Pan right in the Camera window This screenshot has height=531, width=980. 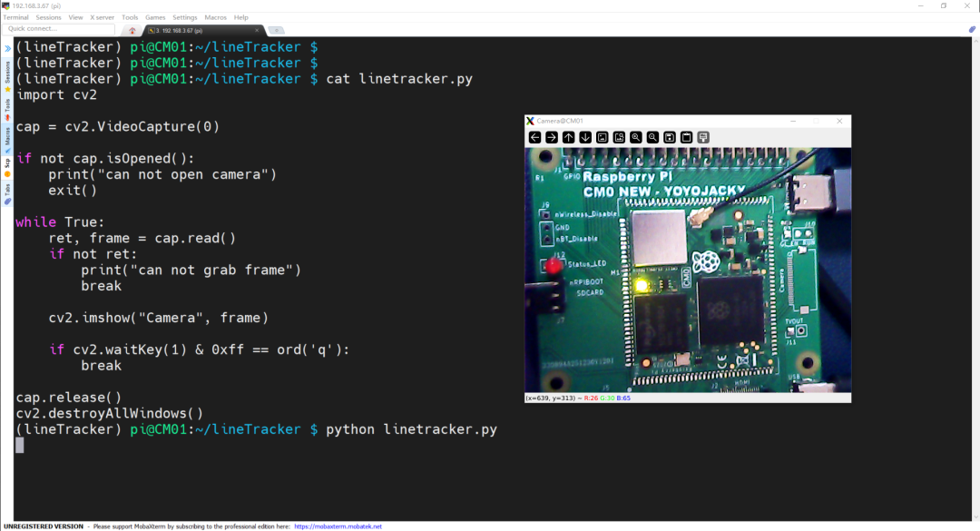click(552, 138)
